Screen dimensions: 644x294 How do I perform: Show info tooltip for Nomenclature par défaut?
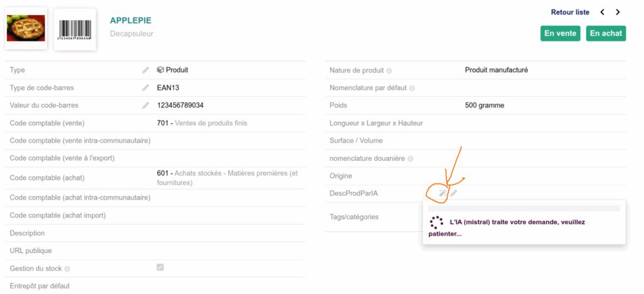(x=412, y=88)
